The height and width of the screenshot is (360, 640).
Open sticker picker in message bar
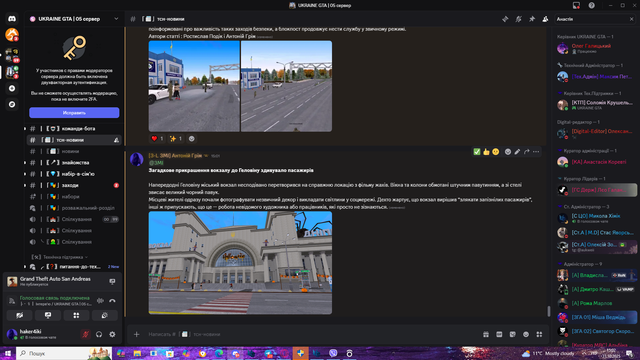click(x=513, y=334)
